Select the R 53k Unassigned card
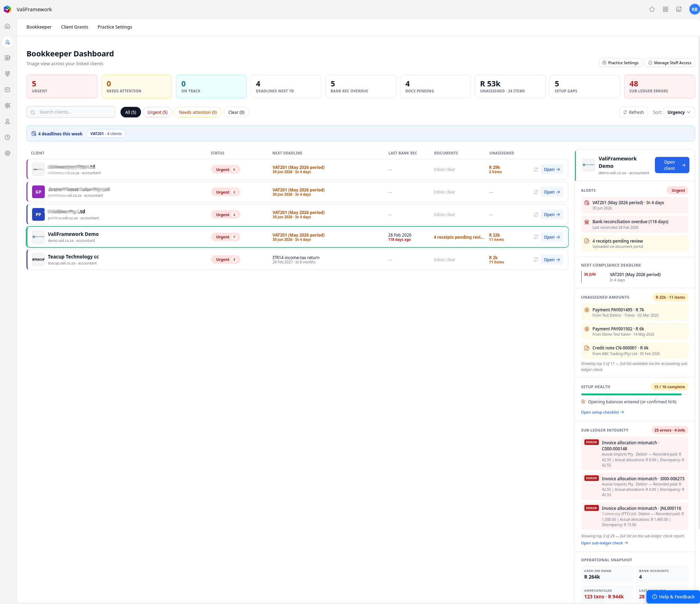 tap(510, 86)
